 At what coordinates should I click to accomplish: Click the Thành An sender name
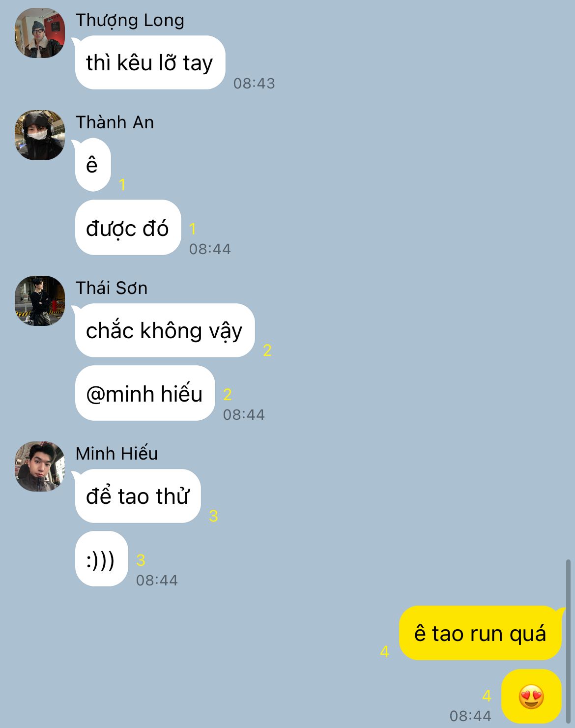pyautogui.click(x=115, y=122)
